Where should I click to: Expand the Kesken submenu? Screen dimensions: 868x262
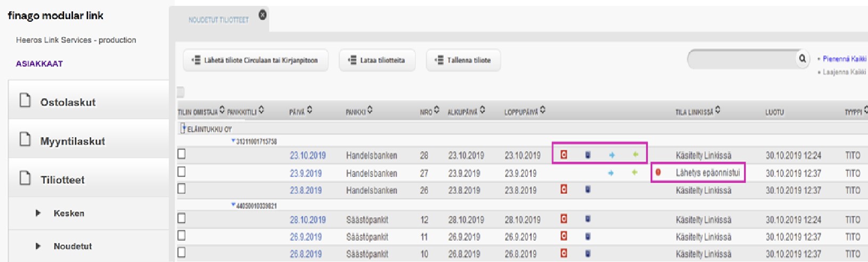pos(38,213)
